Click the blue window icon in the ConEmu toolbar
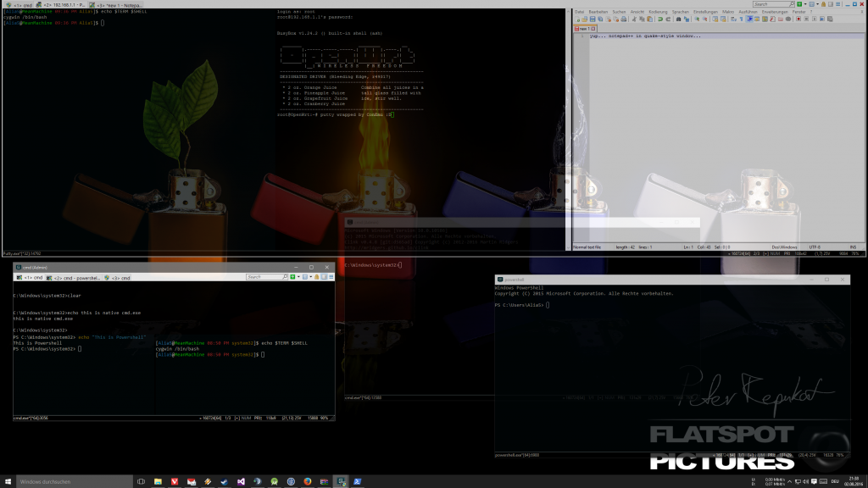Image resolution: width=868 pixels, height=488 pixels. (x=305, y=277)
